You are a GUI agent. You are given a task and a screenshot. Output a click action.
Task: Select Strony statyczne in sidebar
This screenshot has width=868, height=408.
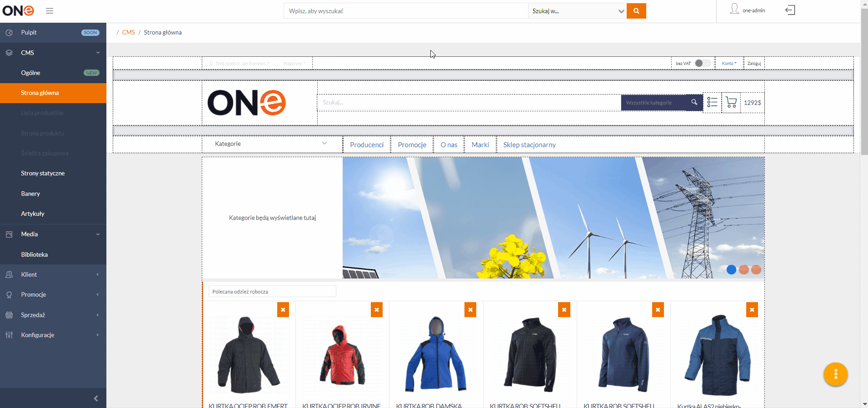[x=43, y=173]
